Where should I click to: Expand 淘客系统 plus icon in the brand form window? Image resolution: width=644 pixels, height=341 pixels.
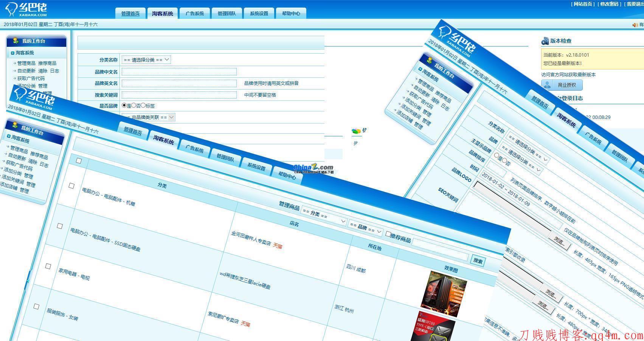[x=420, y=69]
